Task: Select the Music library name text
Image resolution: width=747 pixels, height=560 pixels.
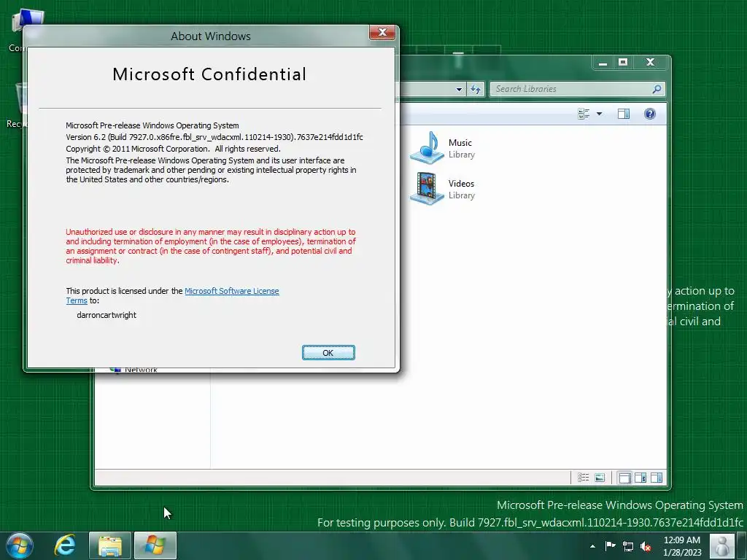Action: click(x=460, y=143)
